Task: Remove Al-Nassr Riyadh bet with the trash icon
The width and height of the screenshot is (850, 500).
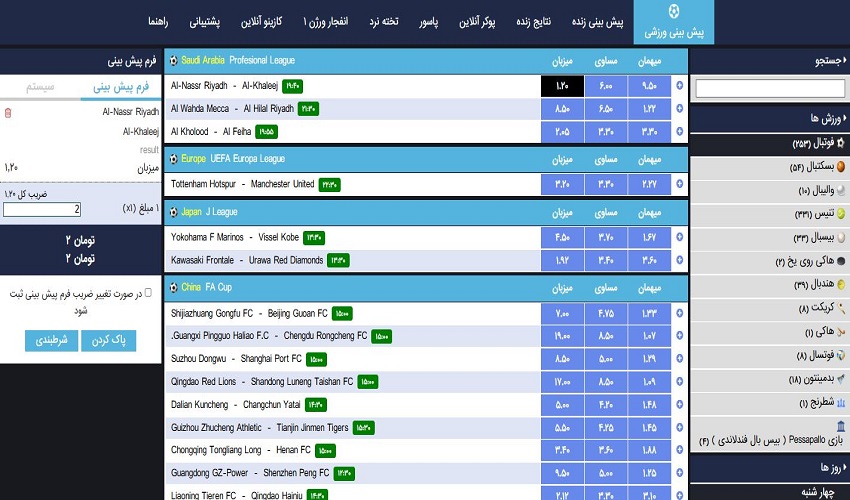Action: 8,113
